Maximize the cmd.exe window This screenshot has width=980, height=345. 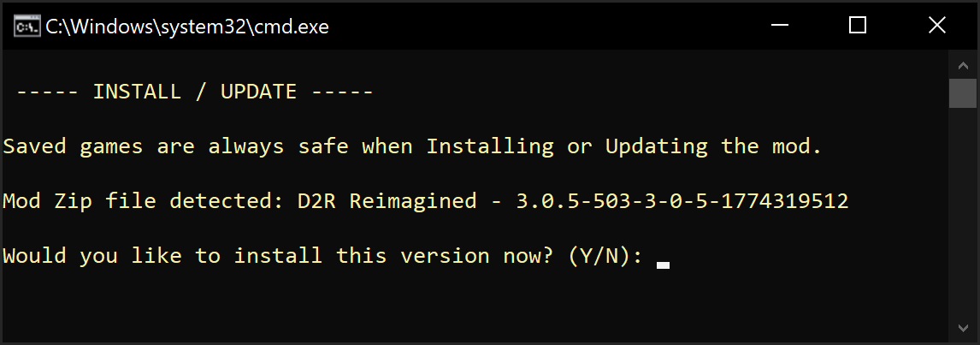[857, 26]
